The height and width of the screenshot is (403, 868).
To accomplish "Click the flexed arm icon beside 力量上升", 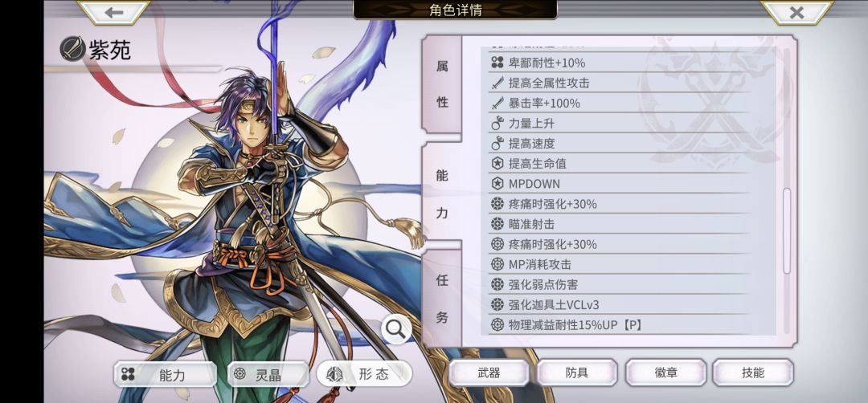I will [497, 124].
